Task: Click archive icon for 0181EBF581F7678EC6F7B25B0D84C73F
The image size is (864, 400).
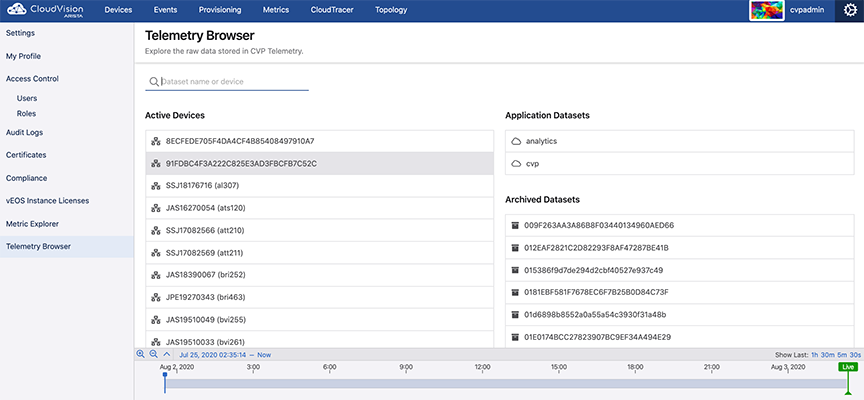Action: click(515, 292)
